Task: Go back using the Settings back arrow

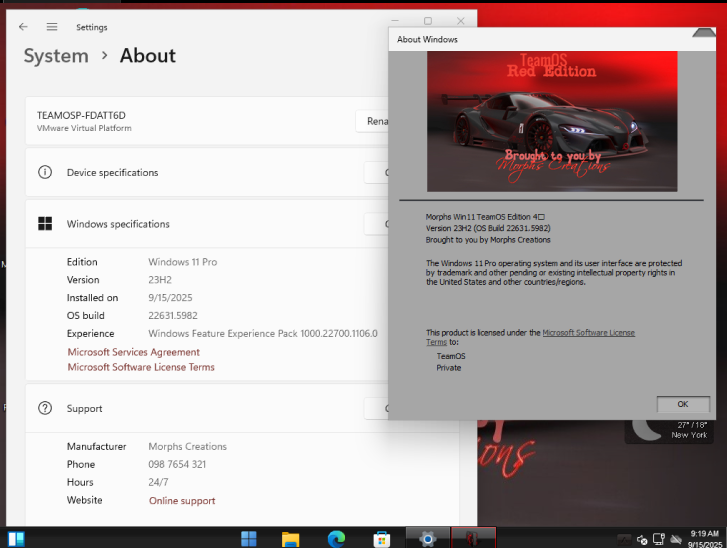Action: 23,27
